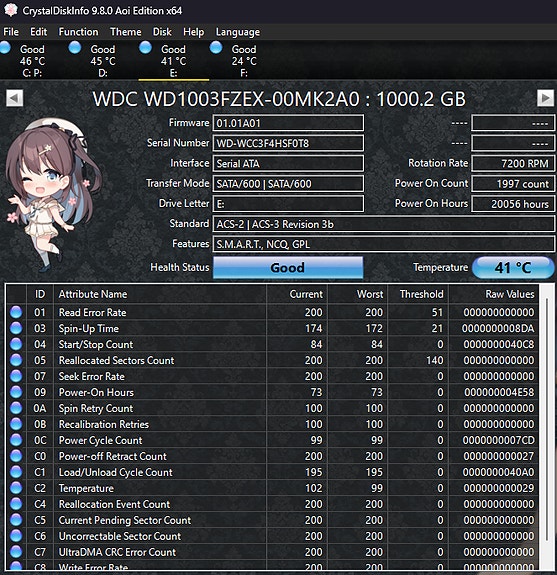Screen dimensions: 557x575
Task: Switch to the E: disk tab
Action: [173, 61]
